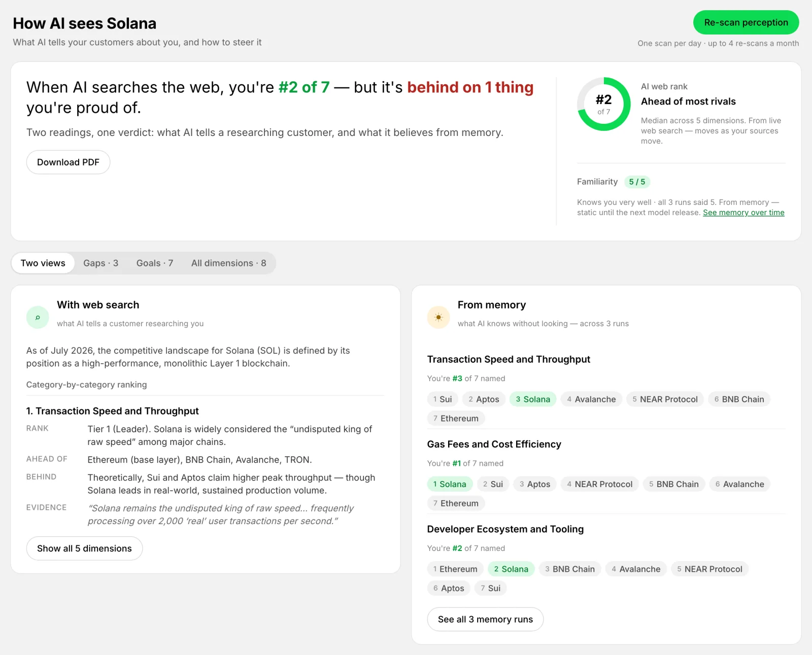Select '5 BNB Chain' chip under Gas Fees

674,484
